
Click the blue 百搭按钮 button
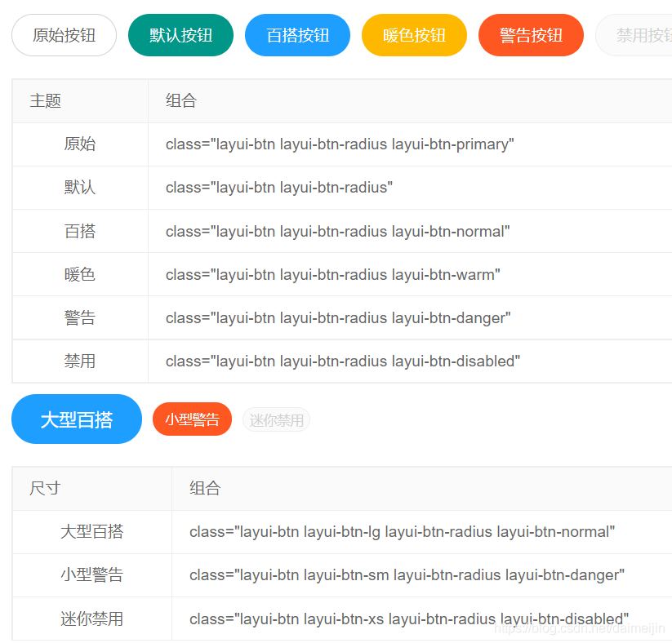tap(297, 35)
